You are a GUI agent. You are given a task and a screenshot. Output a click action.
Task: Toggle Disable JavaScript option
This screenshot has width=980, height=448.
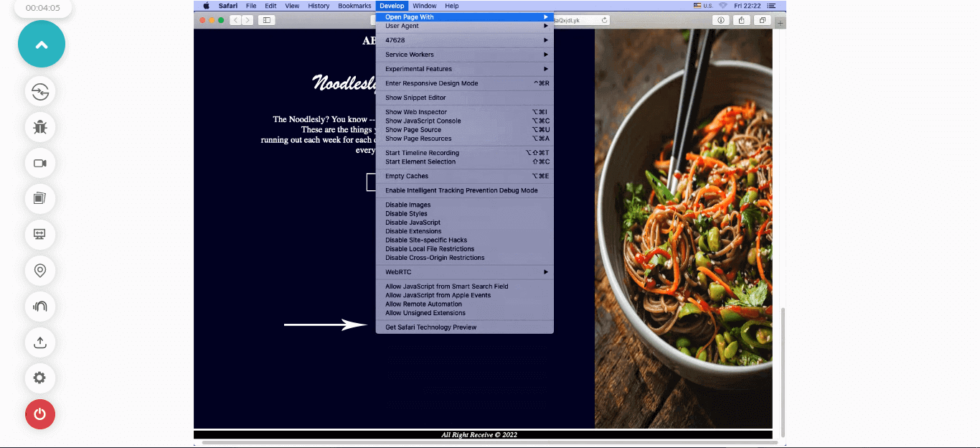465,223
